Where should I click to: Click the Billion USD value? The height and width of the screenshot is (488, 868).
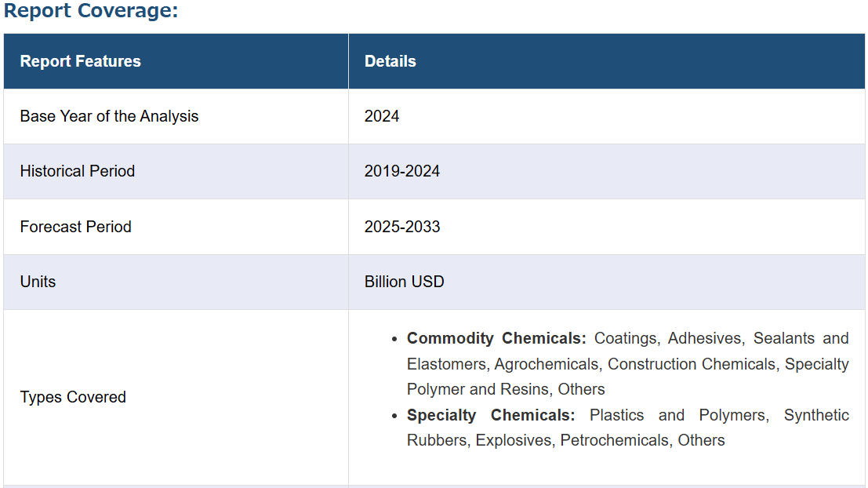click(404, 282)
